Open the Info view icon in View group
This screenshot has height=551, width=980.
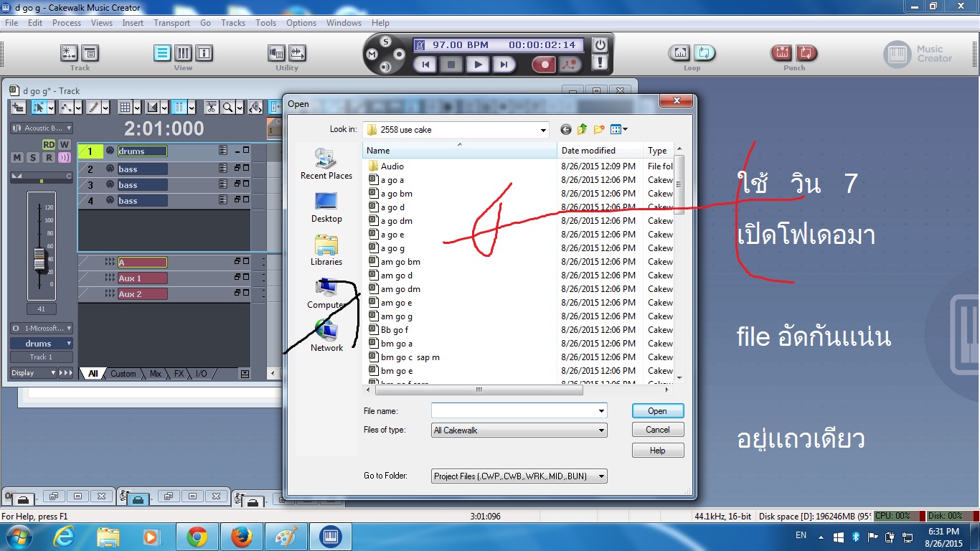204,52
